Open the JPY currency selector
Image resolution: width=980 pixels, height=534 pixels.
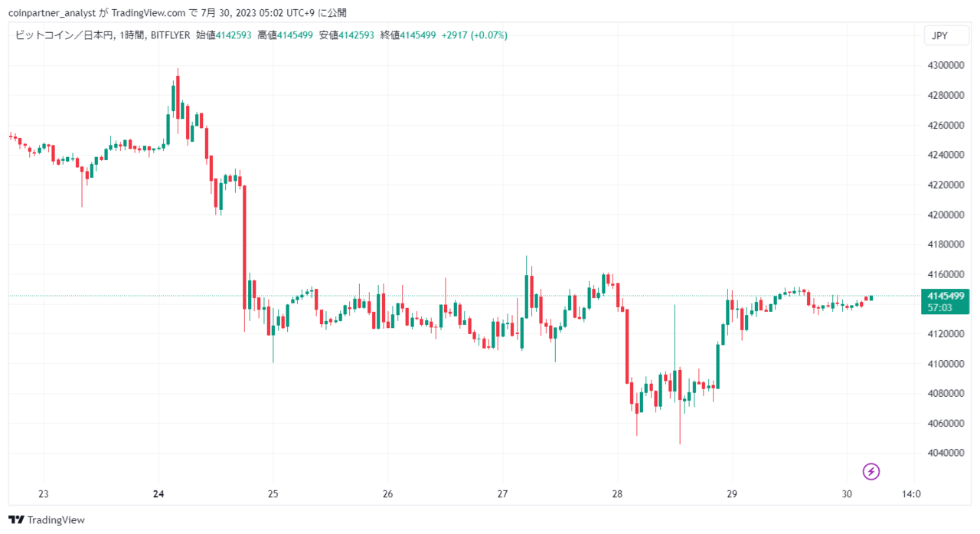click(939, 35)
